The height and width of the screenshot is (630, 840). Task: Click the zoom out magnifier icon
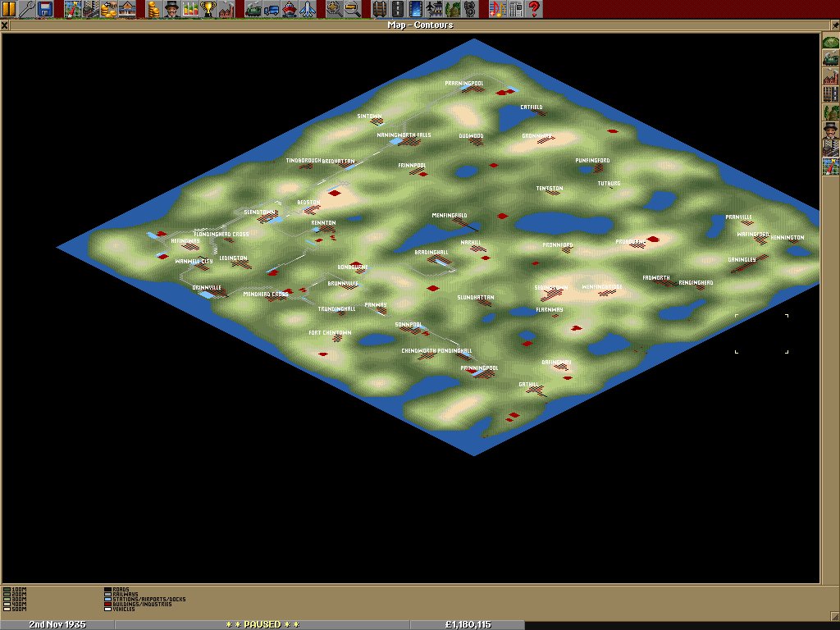353,8
